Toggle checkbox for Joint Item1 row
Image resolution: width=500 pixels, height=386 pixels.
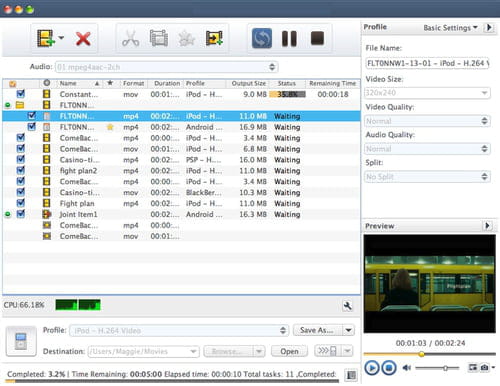pyautogui.click(x=21, y=214)
